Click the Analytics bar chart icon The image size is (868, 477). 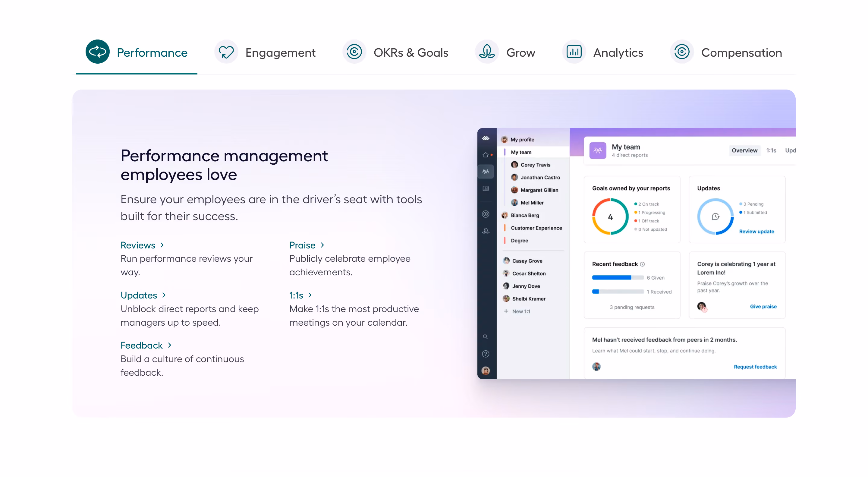point(574,52)
